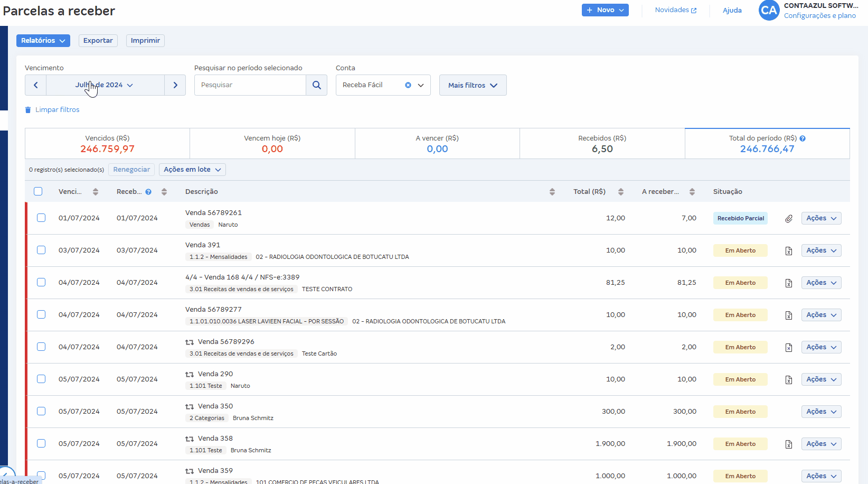
Task: Click the Imprimir button
Action: coord(145,41)
